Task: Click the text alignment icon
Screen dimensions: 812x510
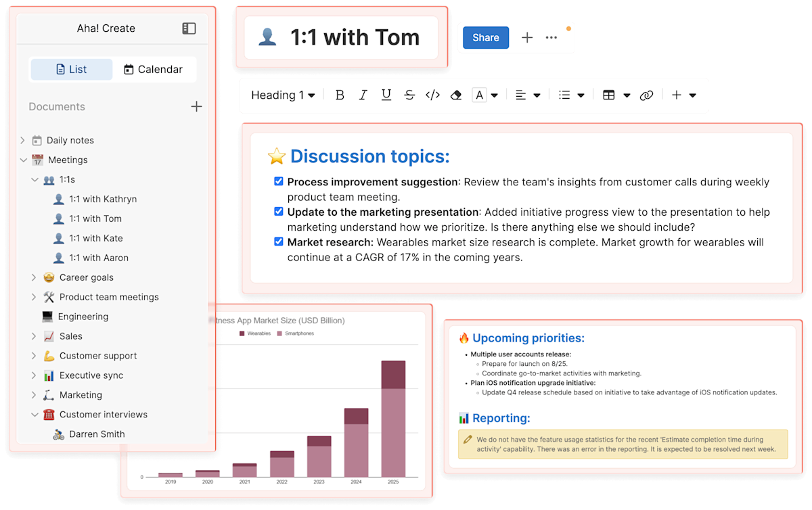Action: point(520,95)
